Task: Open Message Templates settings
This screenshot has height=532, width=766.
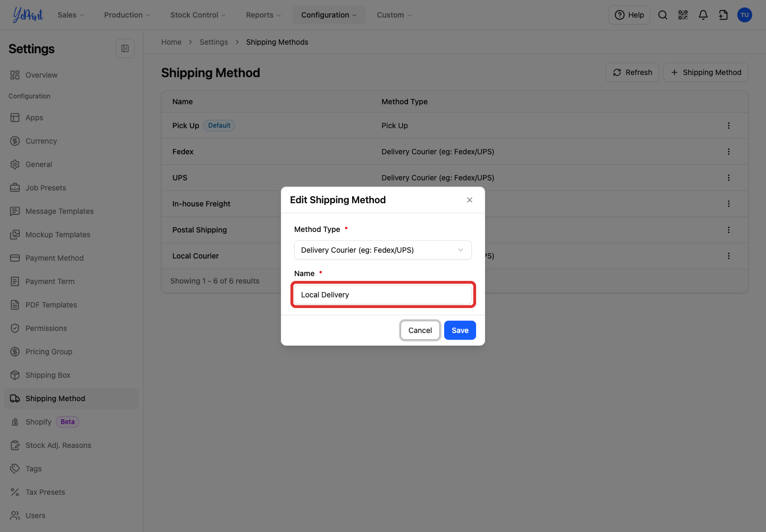Action: [x=71, y=211]
